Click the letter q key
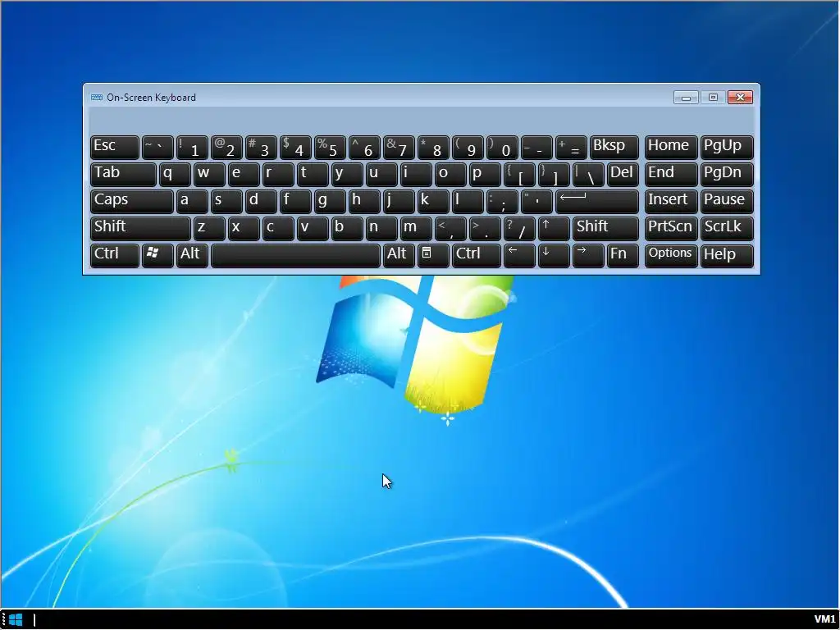 pos(175,175)
